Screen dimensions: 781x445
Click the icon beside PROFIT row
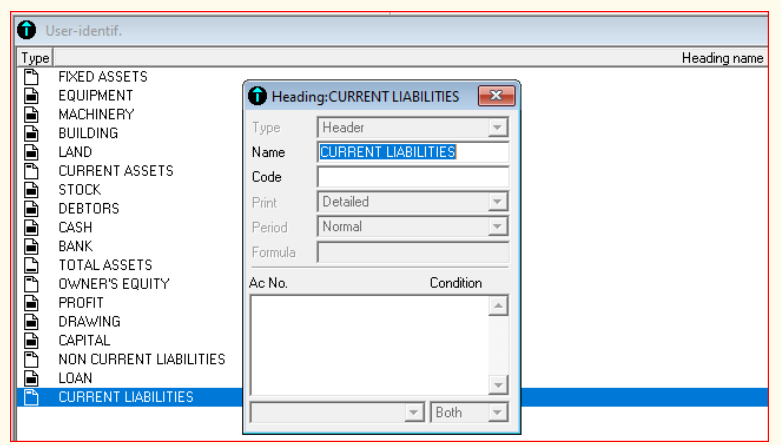point(31,303)
